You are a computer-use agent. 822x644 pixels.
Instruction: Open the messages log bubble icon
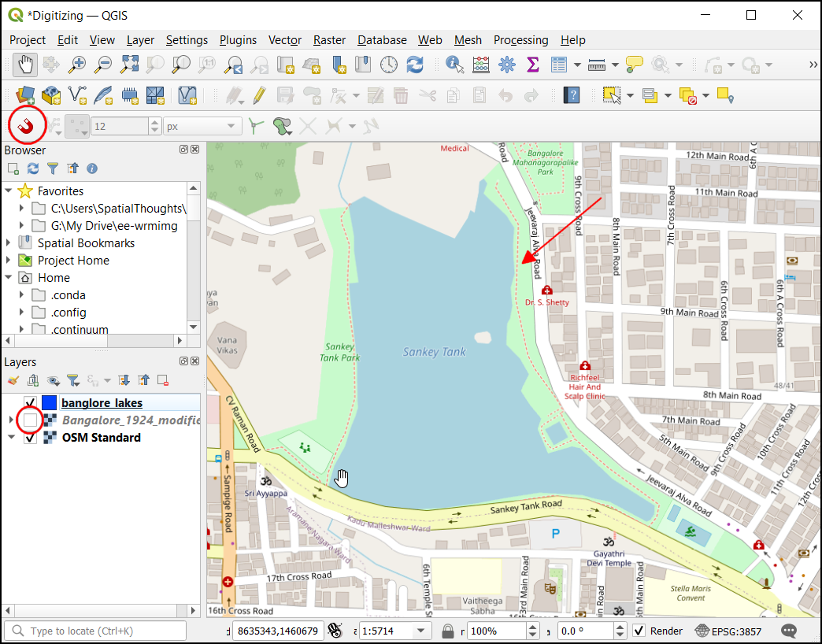click(x=788, y=631)
